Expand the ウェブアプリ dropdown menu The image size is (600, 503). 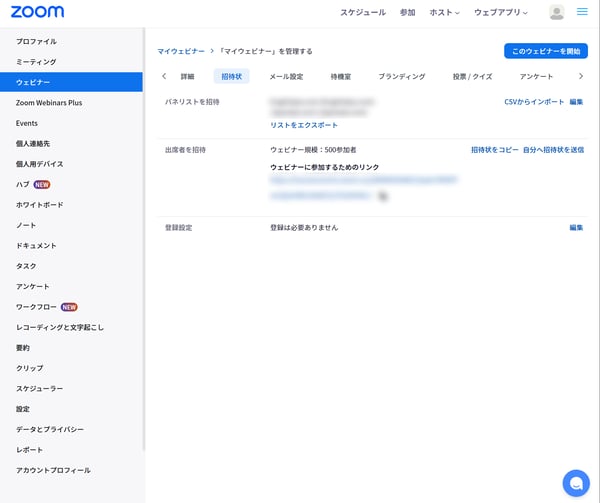pyautogui.click(x=502, y=12)
